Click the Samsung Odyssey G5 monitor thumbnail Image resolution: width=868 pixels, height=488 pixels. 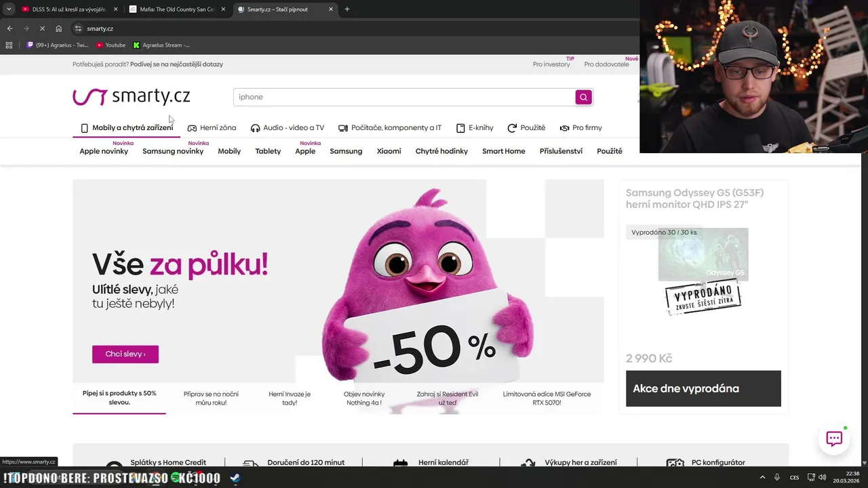[x=703, y=254]
